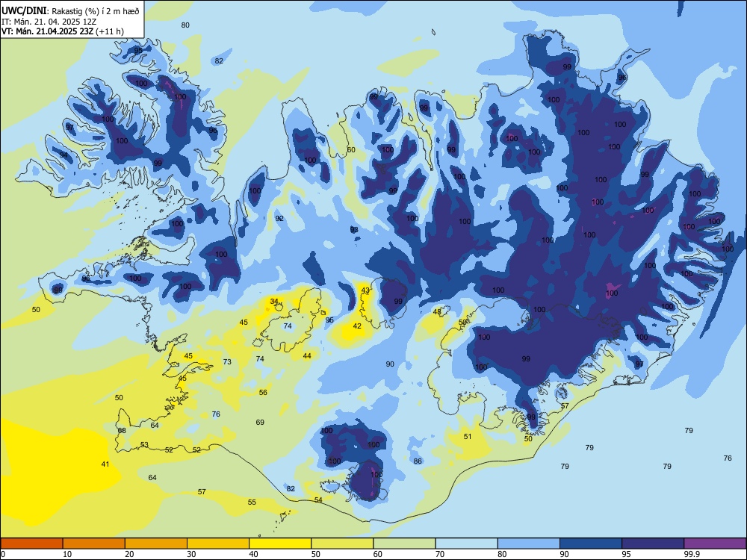
Task: Click the humidity value '44' on the map
Action: (x=307, y=355)
